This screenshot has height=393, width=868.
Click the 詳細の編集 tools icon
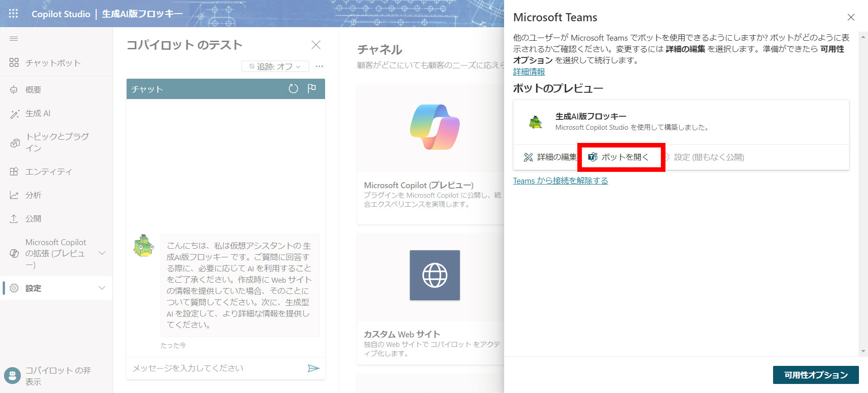[528, 157]
